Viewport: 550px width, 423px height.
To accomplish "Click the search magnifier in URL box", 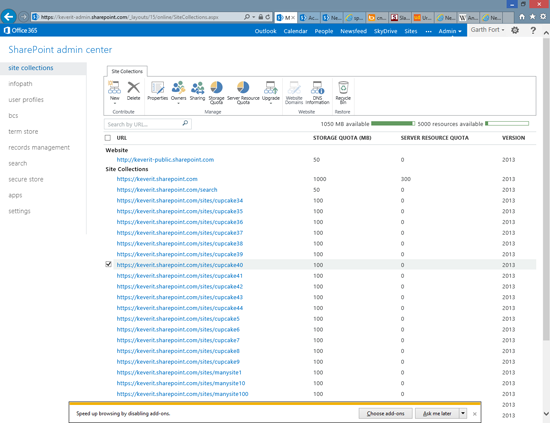I will pos(185,123).
